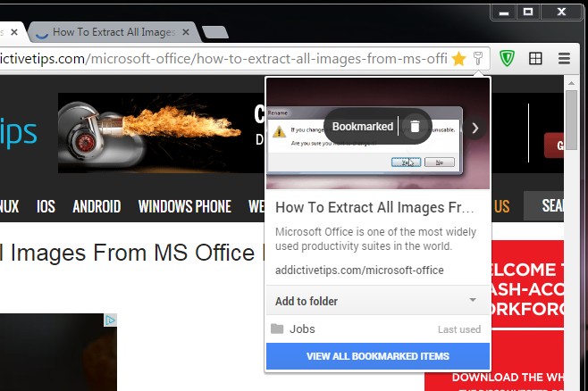Click the AdChoices icon on the ad

coord(110,320)
